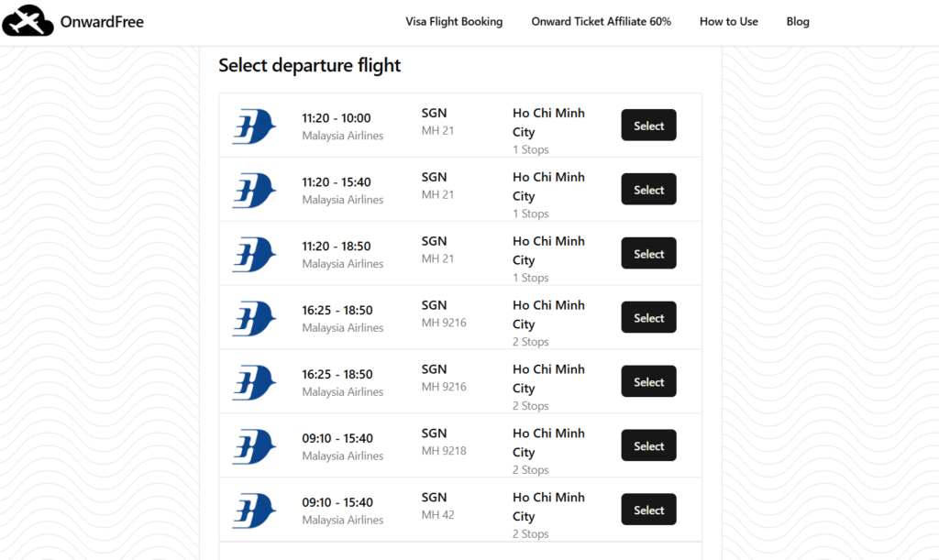Select the 09:10 - 15:40 MH 42 flight
The width and height of the screenshot is (939, 560).
click(648, 510)
